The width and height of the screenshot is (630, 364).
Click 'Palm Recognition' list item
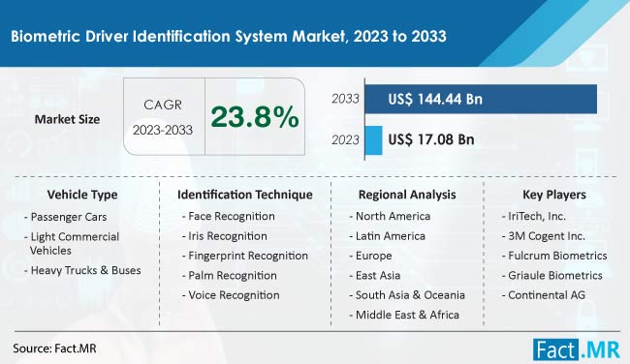pos(230,276)
